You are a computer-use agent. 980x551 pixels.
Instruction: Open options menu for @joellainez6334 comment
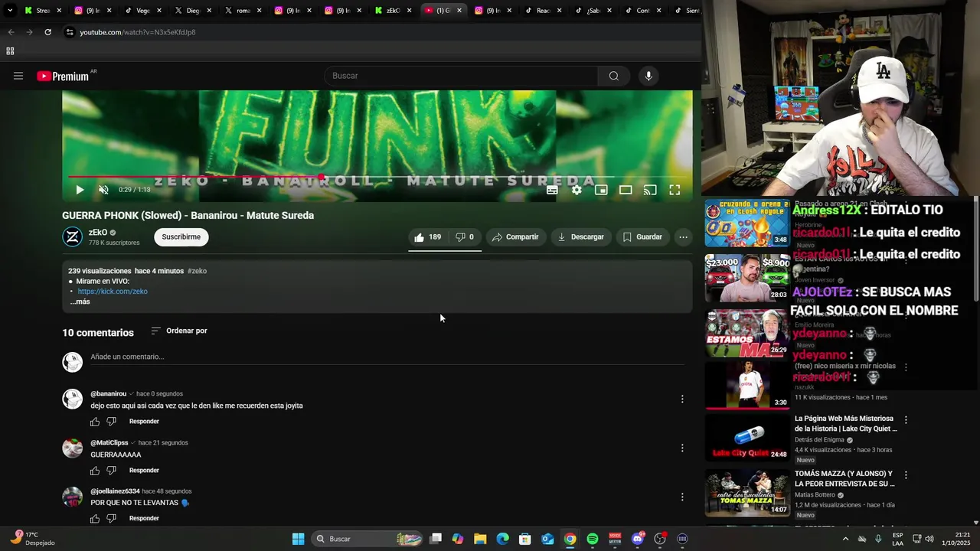[682, 497]
